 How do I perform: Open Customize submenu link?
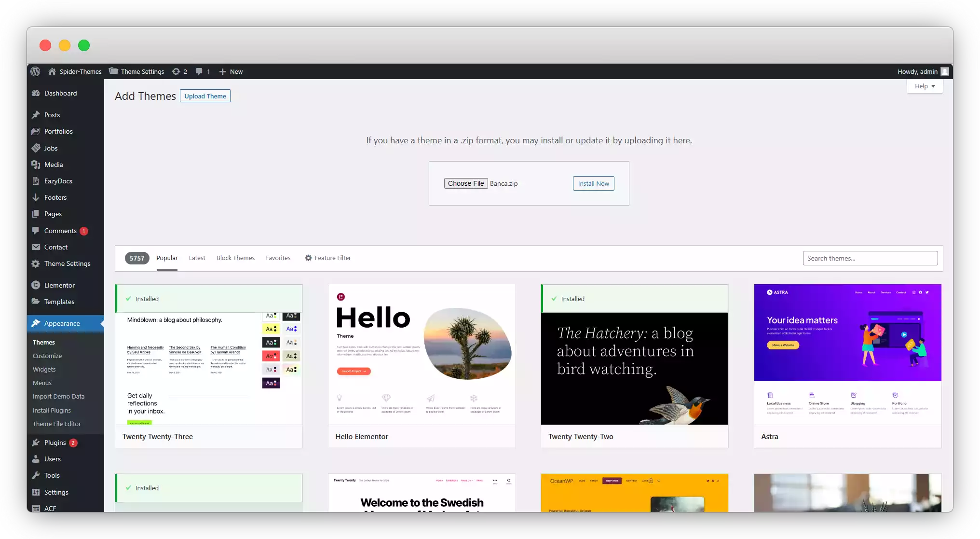47,356
